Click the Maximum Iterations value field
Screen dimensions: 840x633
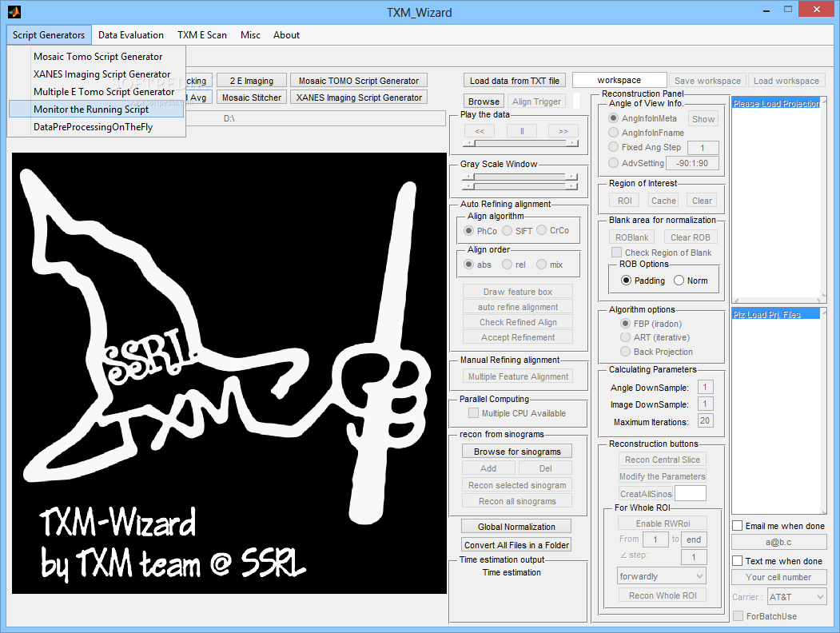pos(705,421)
